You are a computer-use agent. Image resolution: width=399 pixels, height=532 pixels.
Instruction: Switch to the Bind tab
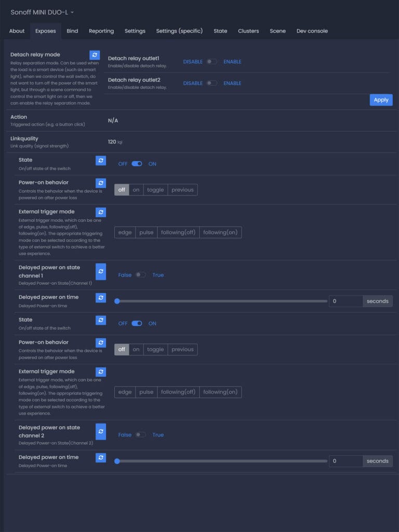tap(72, 31)
